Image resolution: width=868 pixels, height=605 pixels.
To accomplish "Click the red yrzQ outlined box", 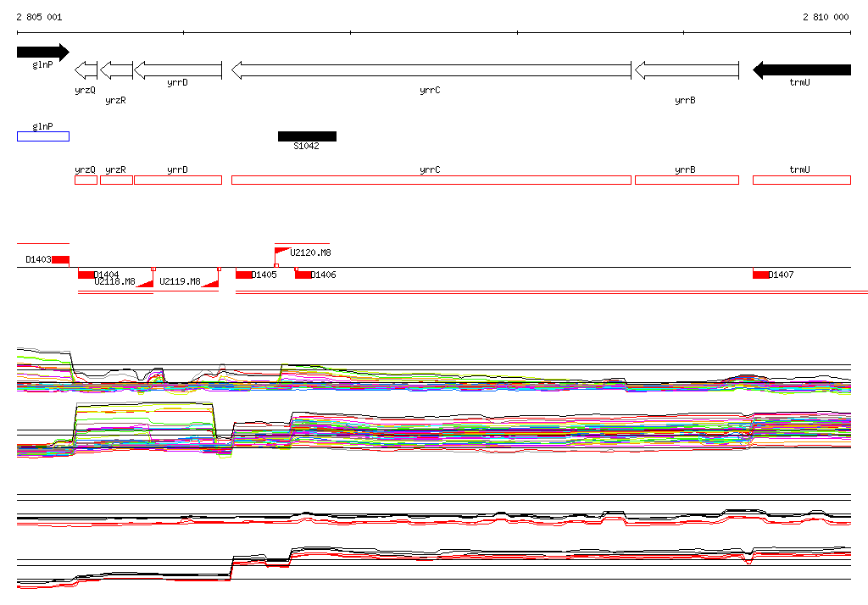I will (x=86, y=180).
